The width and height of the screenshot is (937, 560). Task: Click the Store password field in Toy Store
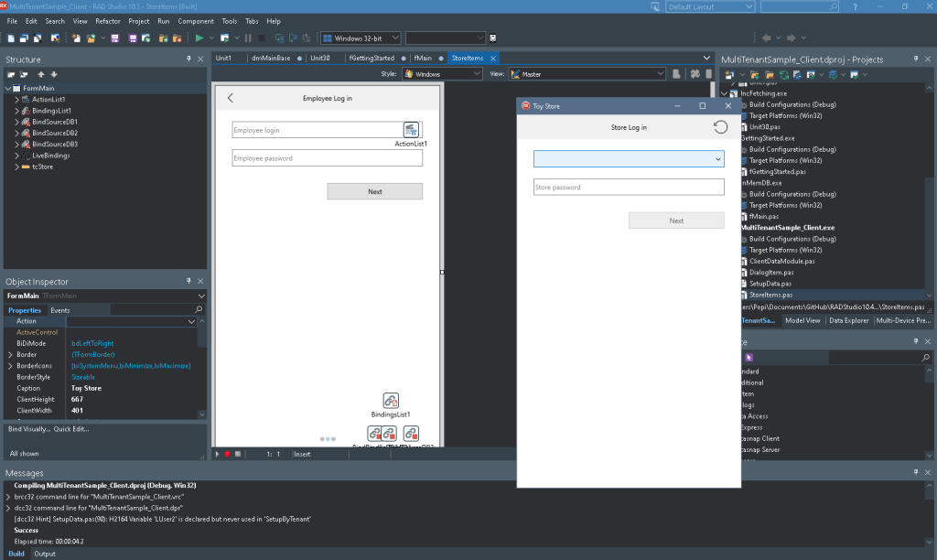(629, 187)
